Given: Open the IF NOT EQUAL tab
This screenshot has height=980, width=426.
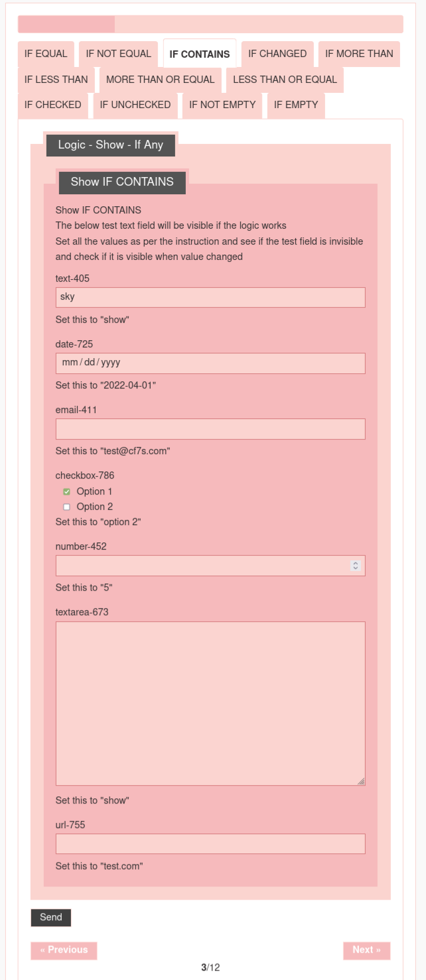Looking at the screenshot, I should 119,54.
